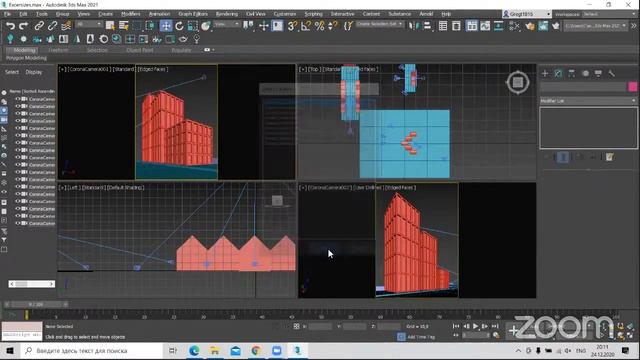Open the Graph Editors menu

point(193,14)
